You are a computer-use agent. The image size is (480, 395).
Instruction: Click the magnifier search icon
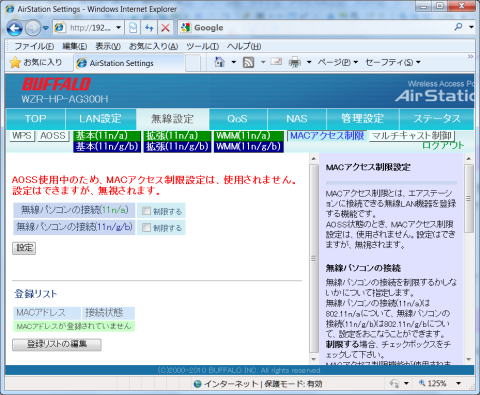click(x=459, y=27)
